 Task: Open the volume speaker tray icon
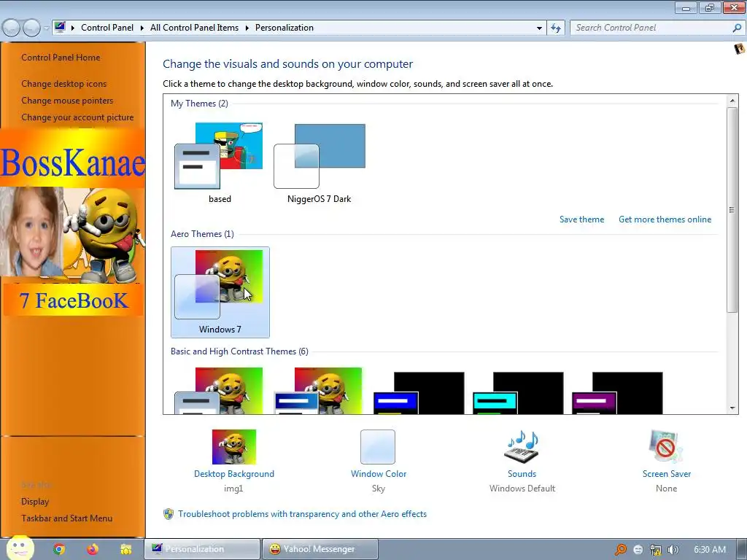673,550
